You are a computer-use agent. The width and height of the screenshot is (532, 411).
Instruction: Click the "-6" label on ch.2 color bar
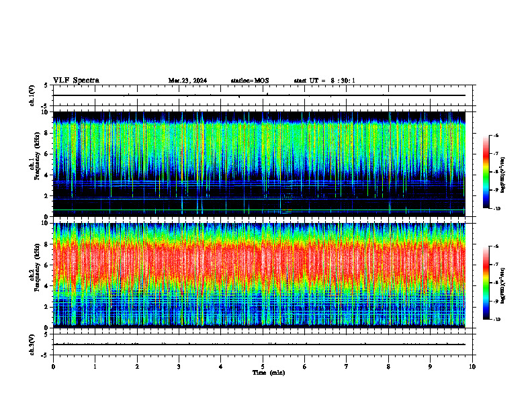(x=496, y=246)
